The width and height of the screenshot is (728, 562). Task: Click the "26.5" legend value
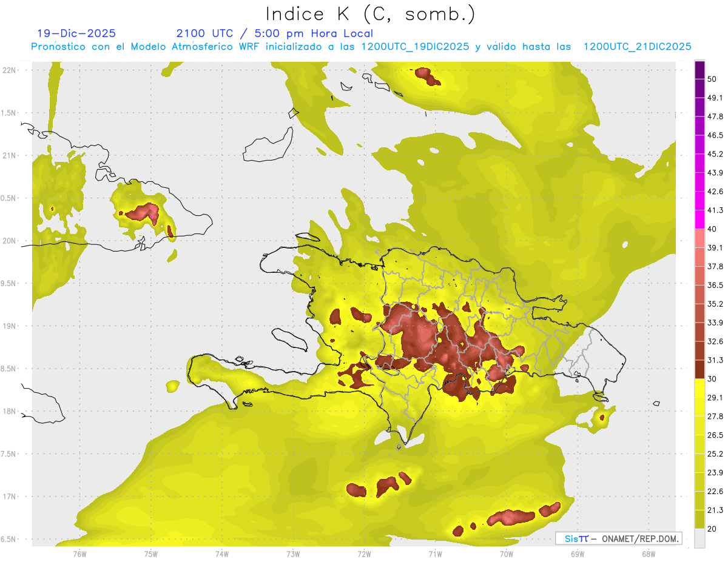715,435
